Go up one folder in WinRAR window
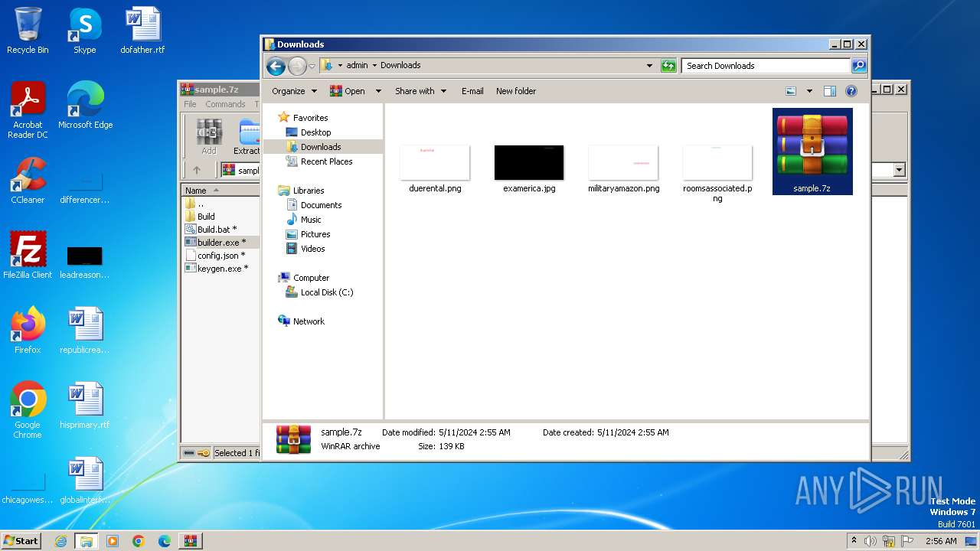 [x=197, y=170]
